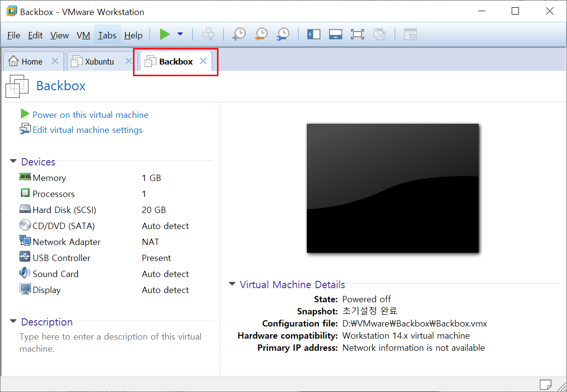Select the Hard Disk (SCSI) device row

point(104,210)
